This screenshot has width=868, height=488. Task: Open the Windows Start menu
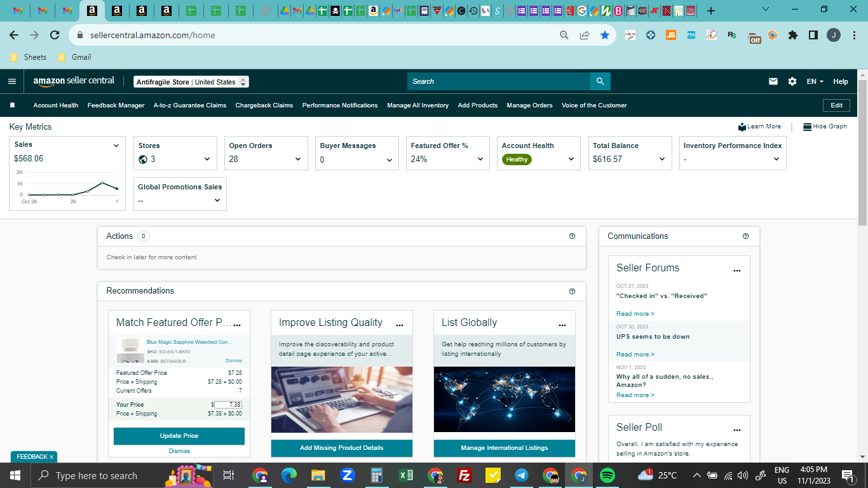click(15, 475)
